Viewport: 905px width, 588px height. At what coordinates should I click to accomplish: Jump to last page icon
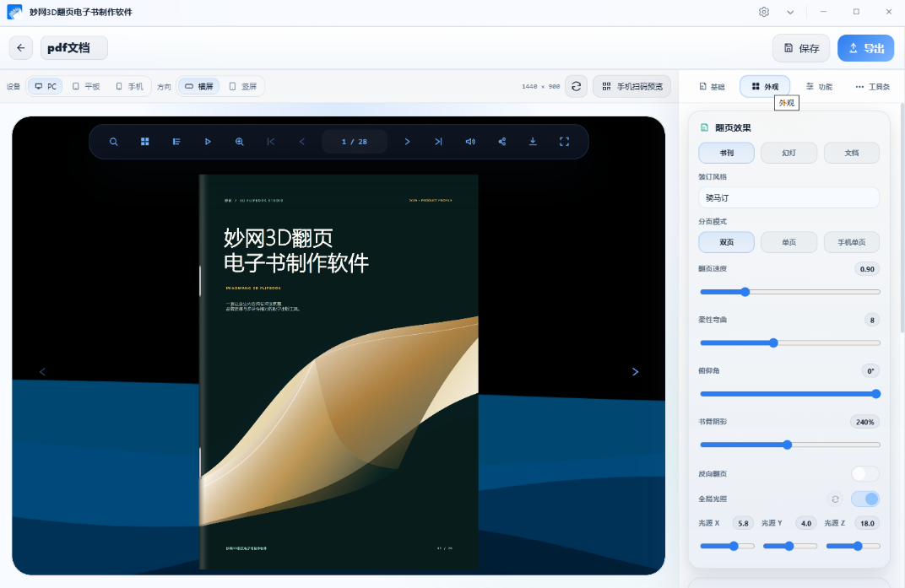[x=439, y=142]
